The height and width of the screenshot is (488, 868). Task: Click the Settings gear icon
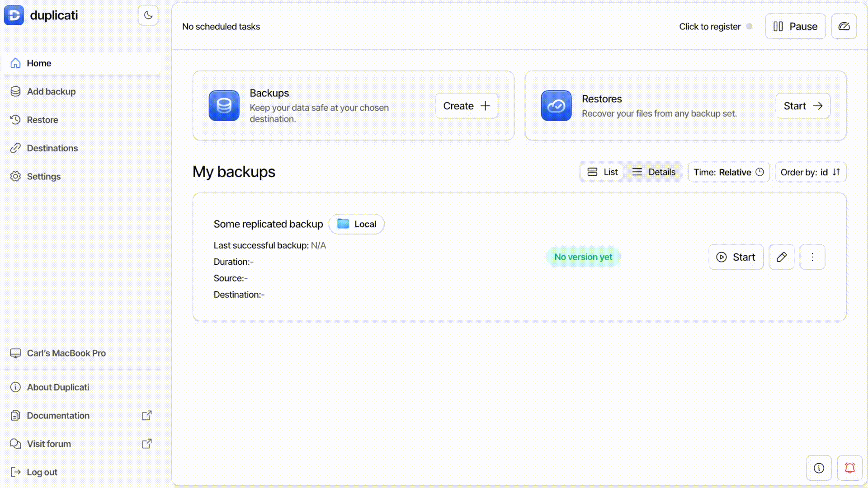[16, 177]
